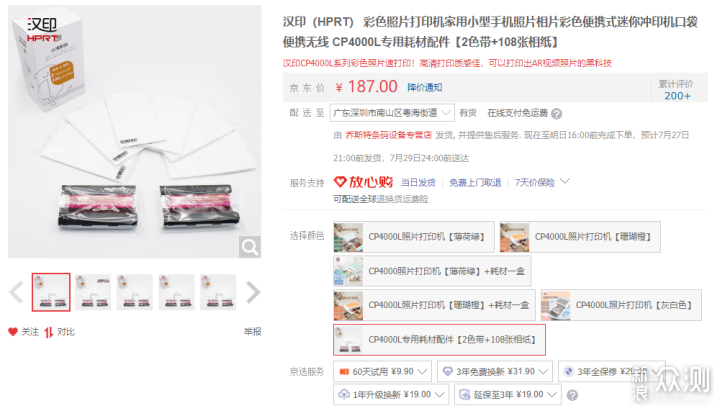Image resolution: width=720 pixels, height=411 pixels.
Task: Click the help icon next to 延保至3年
Action: pyautogui.click(x=572, y=395)
